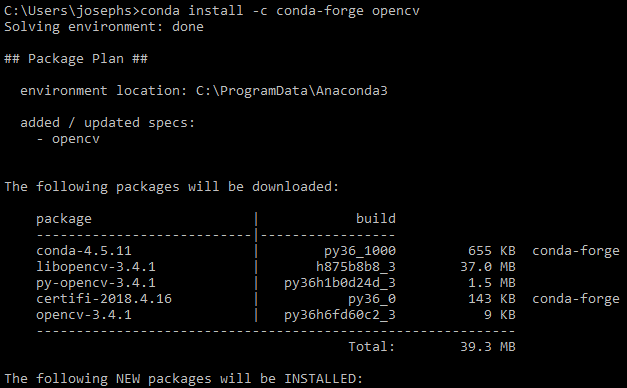Click the py-opencv-3.4.1 package name

coord(96,283)
